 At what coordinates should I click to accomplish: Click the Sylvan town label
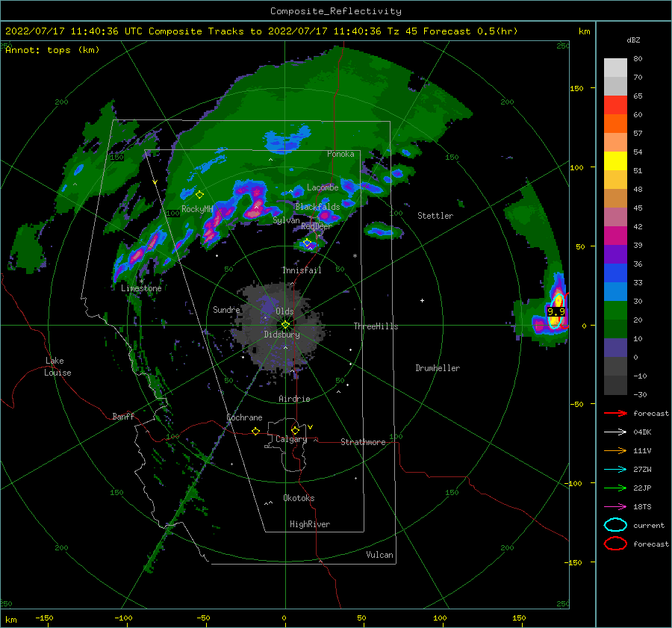point(286,220)
